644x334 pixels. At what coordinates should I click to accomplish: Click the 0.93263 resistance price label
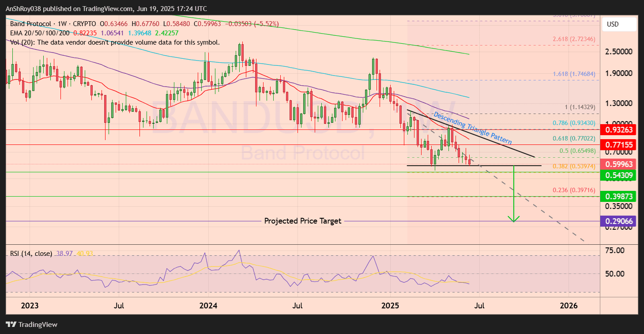(619, 130)
